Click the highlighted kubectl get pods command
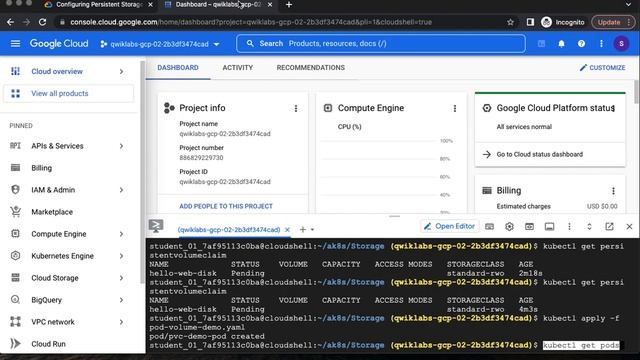This screenshot has width=640, height=360. [x=581, y=345]
